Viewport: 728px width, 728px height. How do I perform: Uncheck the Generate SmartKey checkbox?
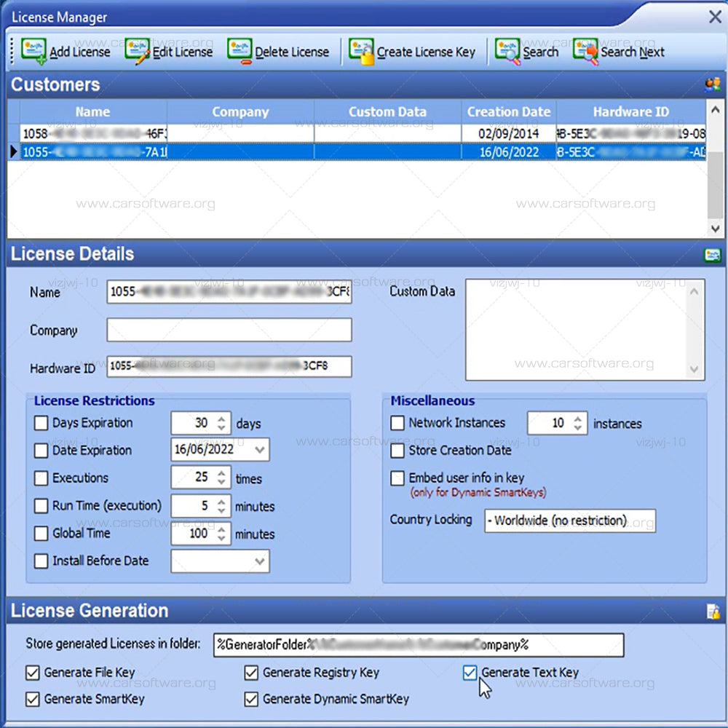[33, 699]
